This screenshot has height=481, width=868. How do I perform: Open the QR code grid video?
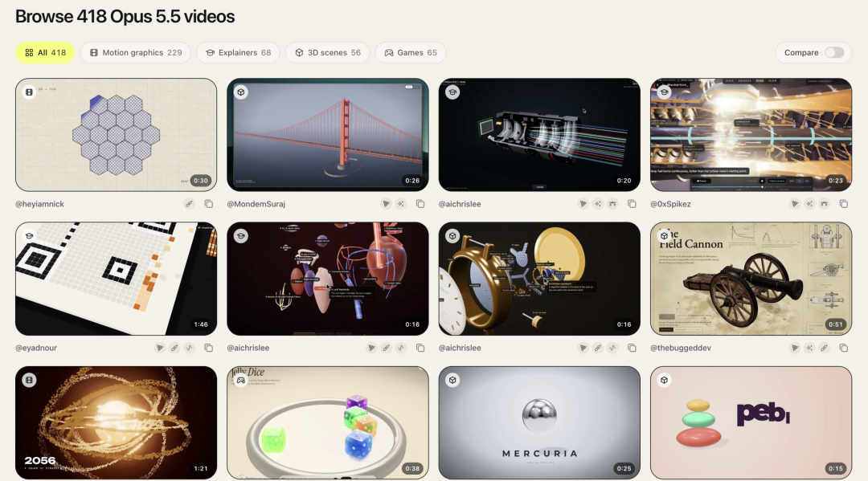click(117, 279)
